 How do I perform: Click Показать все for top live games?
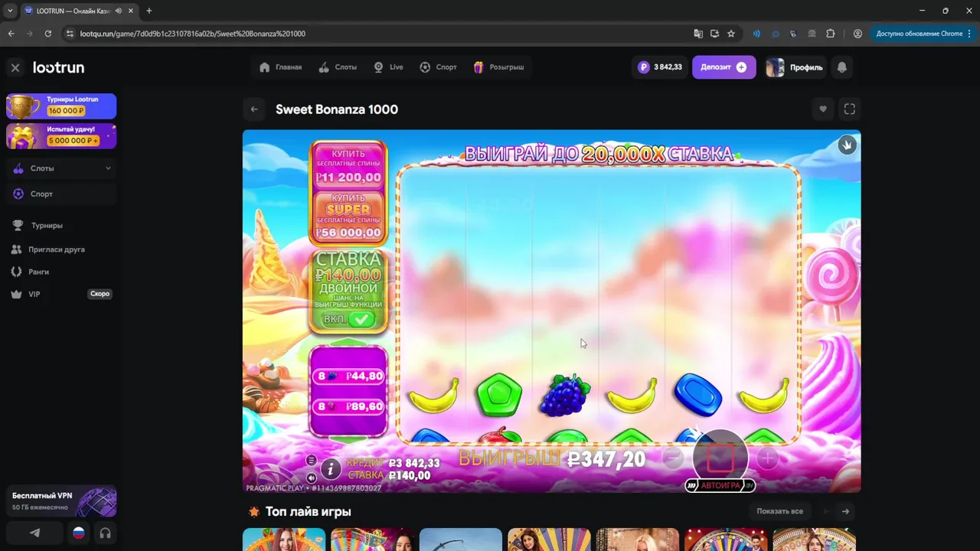779,511
